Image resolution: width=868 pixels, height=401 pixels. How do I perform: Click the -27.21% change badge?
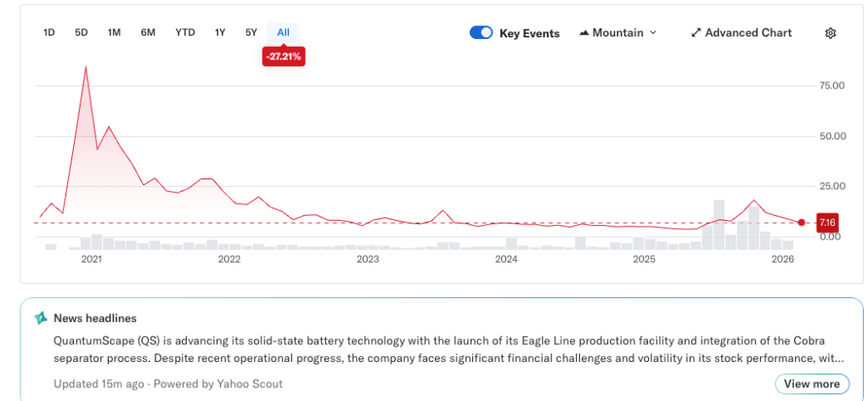(283, 57)
